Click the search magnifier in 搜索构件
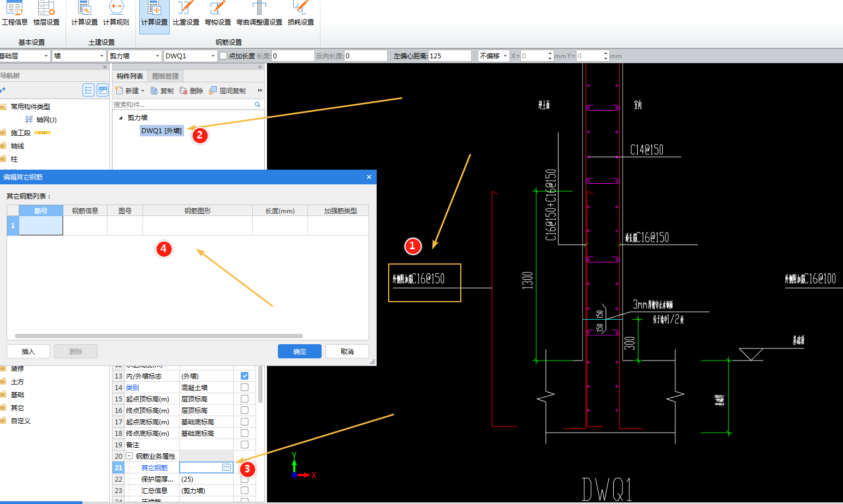This screenshot has width=843, height=504. 257,104
